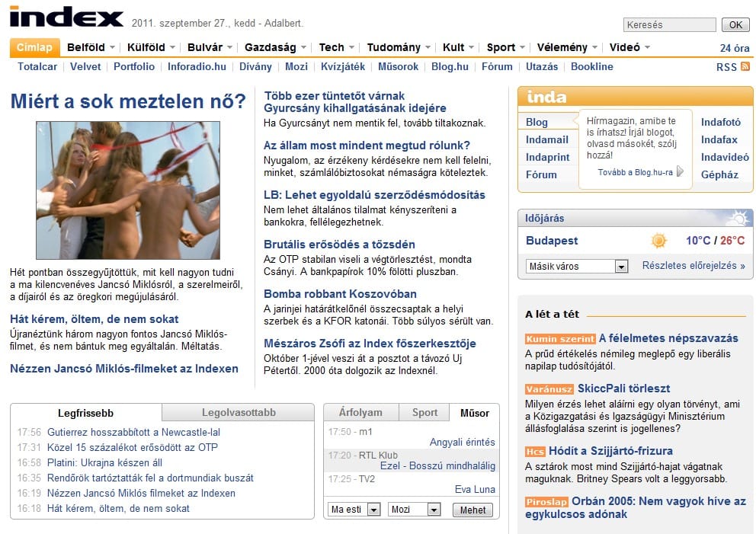Screen dimensions: 756x534
Task: Open Hódít a Szijjártó-frizura article
Action: tap(610, 451)
